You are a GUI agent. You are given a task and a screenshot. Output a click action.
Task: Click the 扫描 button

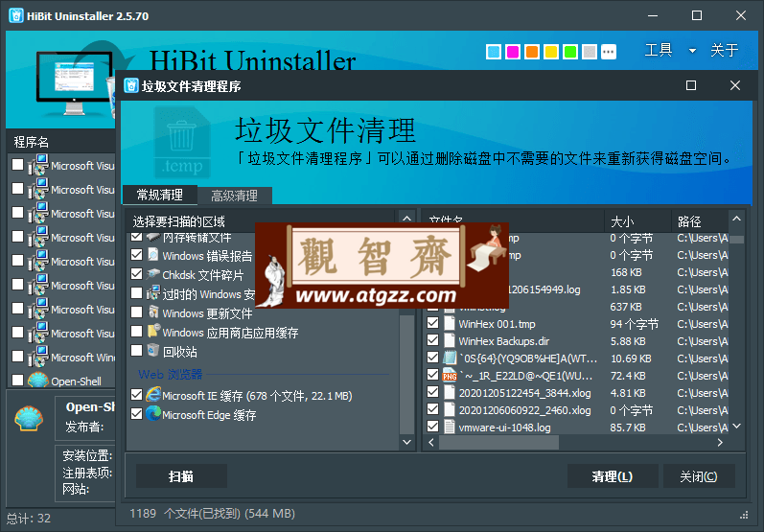click(181, 476)
